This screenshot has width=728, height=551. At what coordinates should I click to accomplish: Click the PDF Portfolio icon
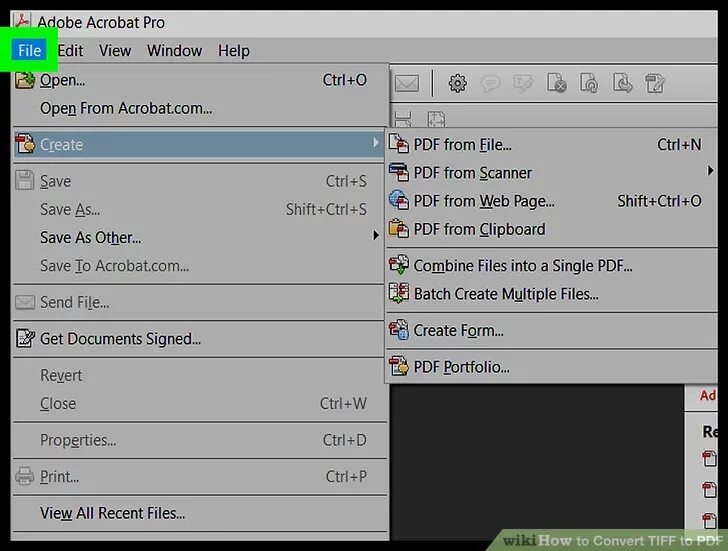coord(399,366)
